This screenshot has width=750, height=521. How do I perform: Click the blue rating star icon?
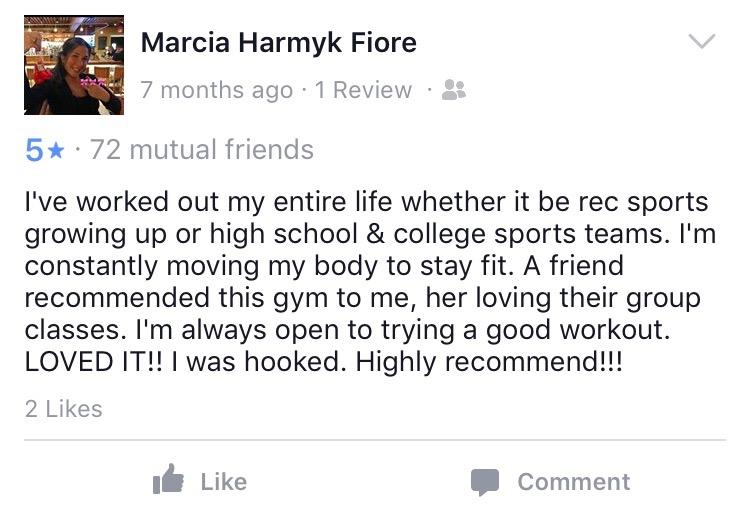click(x=57, y=151)
